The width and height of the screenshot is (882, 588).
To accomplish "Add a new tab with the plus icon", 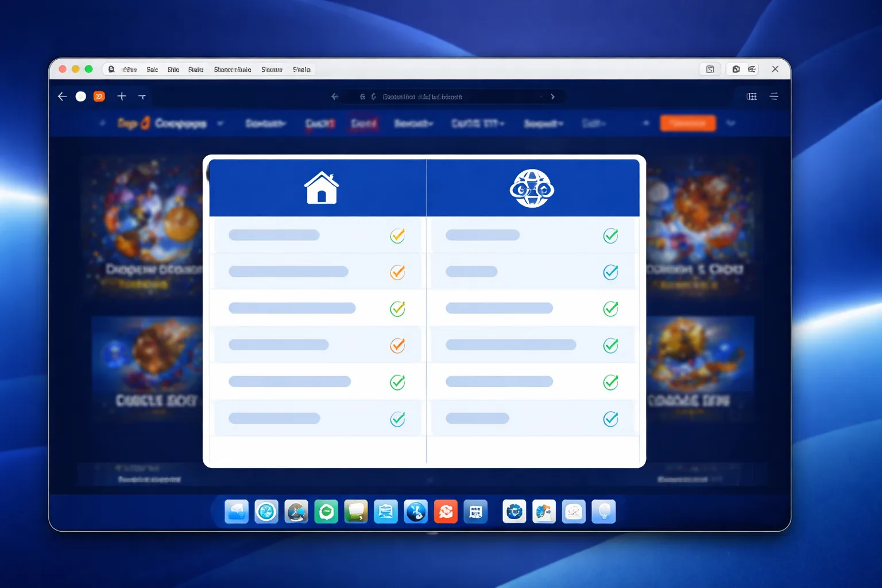I will coord(122,96).
